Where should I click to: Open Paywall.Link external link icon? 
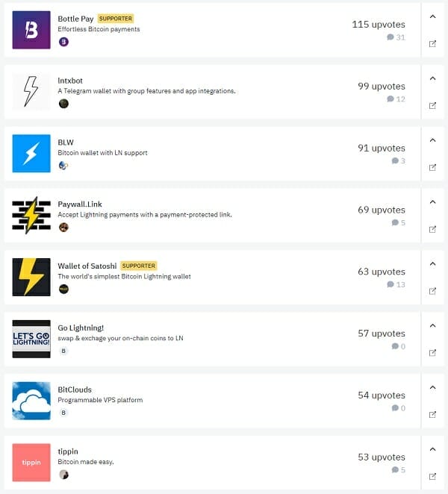coord(432,229)
